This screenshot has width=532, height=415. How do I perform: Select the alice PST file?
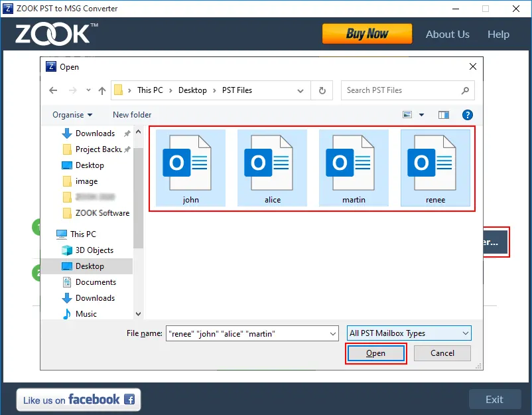click(272, 168)
